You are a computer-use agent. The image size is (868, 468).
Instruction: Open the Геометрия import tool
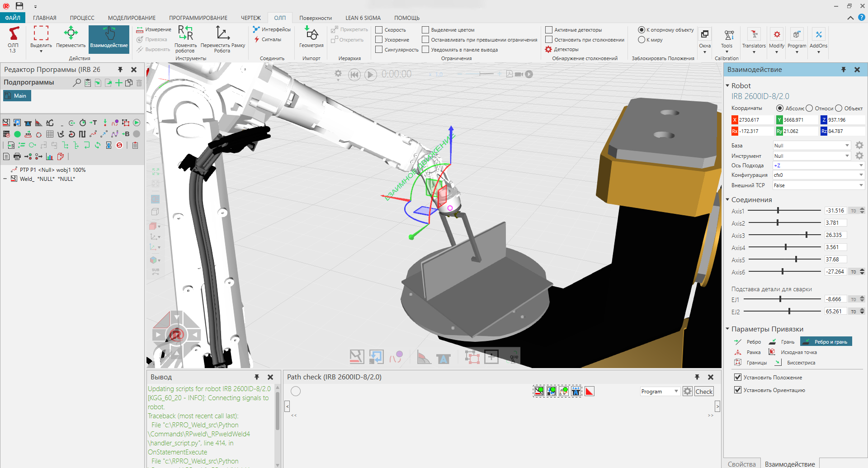(x=311, y=39)
